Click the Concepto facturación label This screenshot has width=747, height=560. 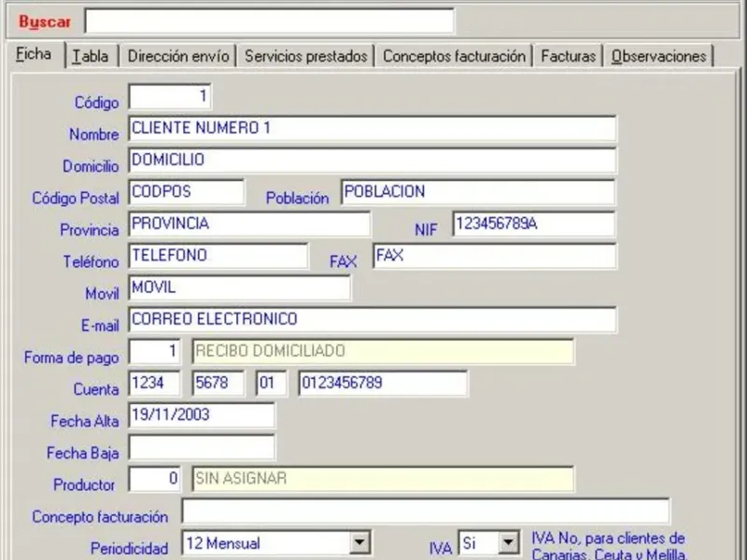(100, 517)
